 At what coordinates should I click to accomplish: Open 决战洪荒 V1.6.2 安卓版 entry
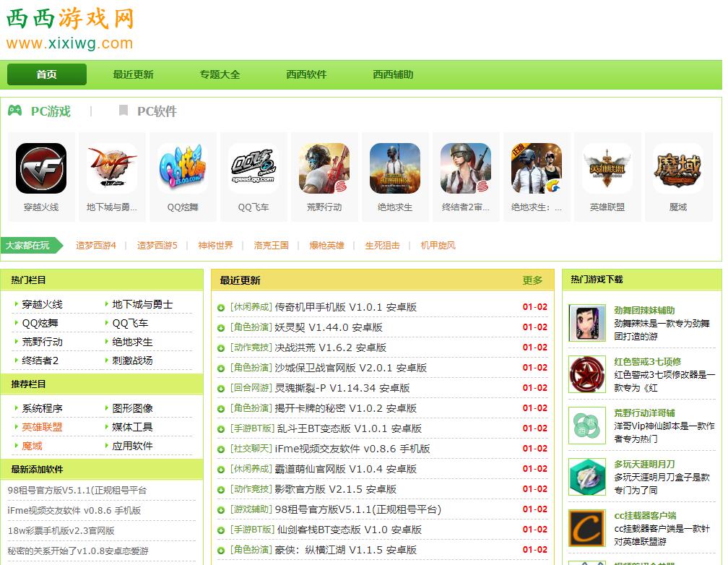point(331,348)
